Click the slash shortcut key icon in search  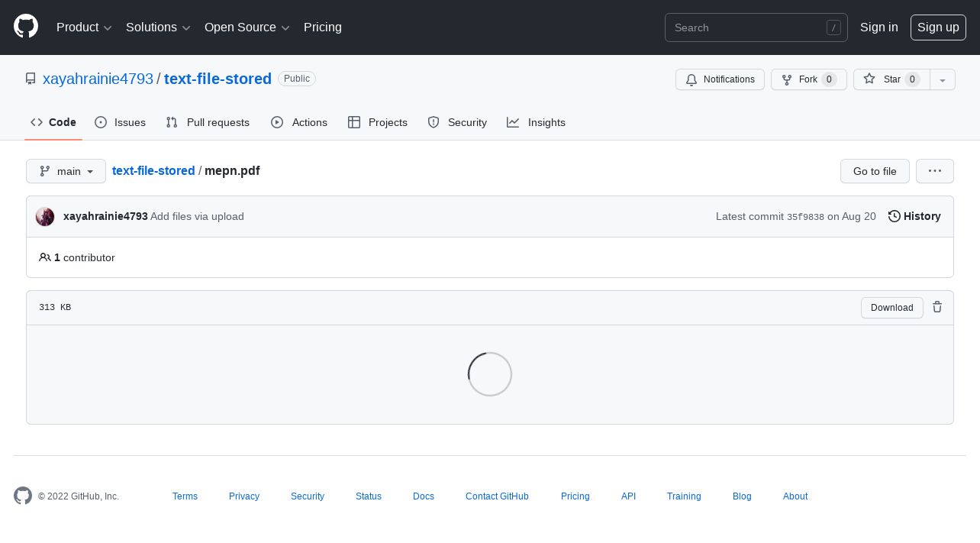coord(833,27)
